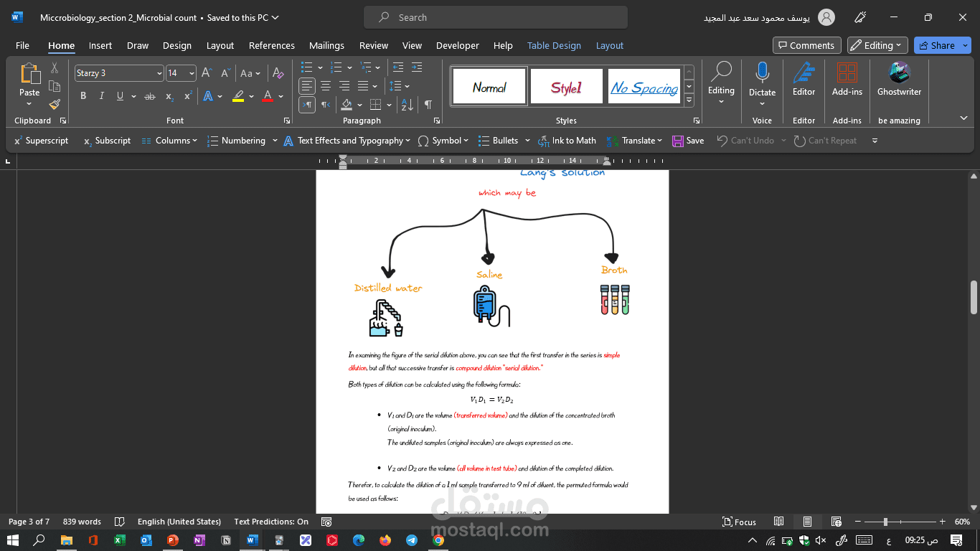Click Ink to Math in quick access toolbar
Screen dimensions: 980x551
coord(567,141)
